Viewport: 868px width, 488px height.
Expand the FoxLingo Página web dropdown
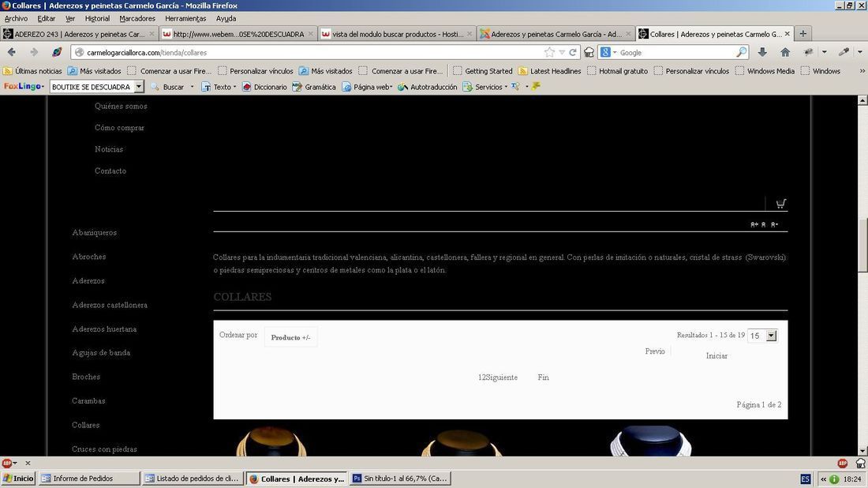click(367, 87)
